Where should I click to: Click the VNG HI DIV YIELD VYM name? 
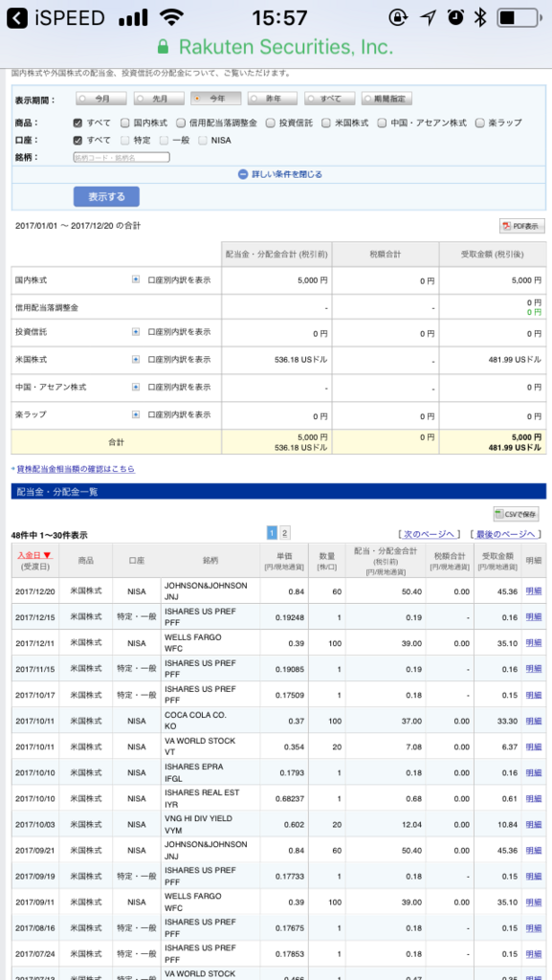(x=199, y=824)
